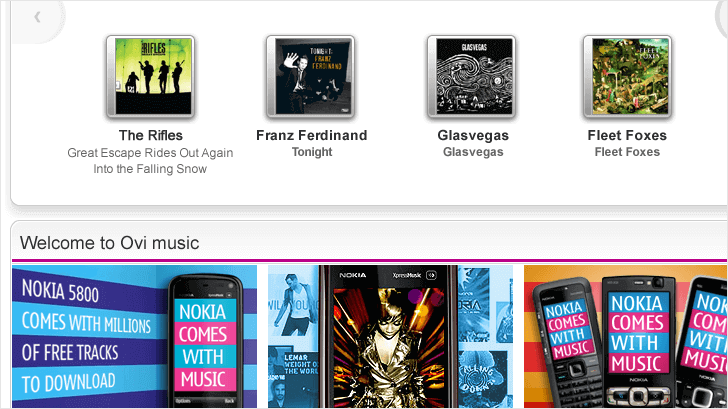Image resolution: width=728 pixels, height=409 pixels.
Task: Open the orange Nokia Comes With Music banner
Action: click(625, 337)
